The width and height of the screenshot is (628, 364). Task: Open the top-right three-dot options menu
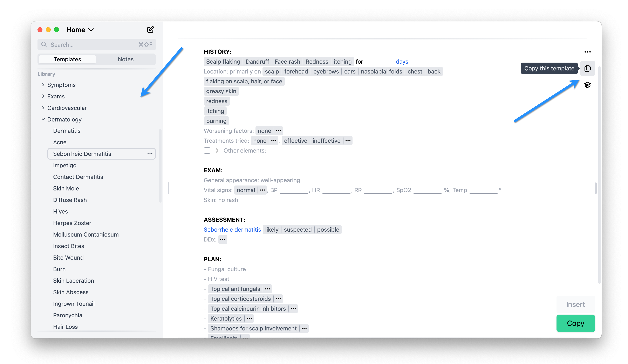587,52
